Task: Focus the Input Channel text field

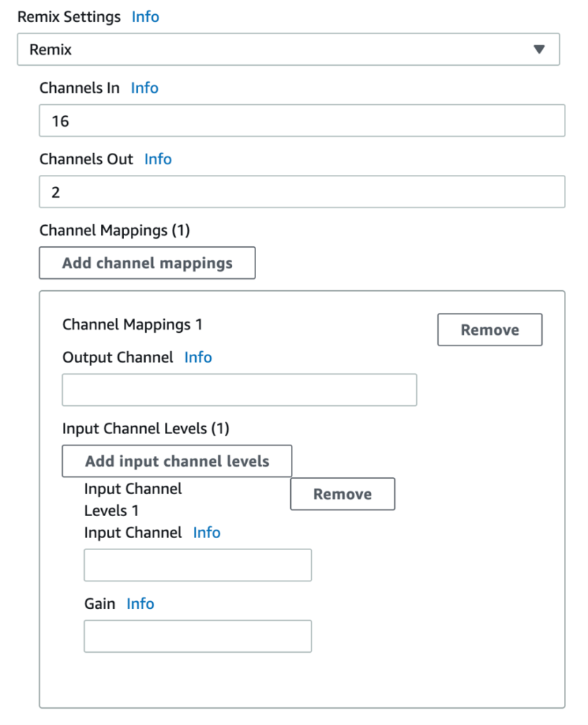Action: pos(197,565)
